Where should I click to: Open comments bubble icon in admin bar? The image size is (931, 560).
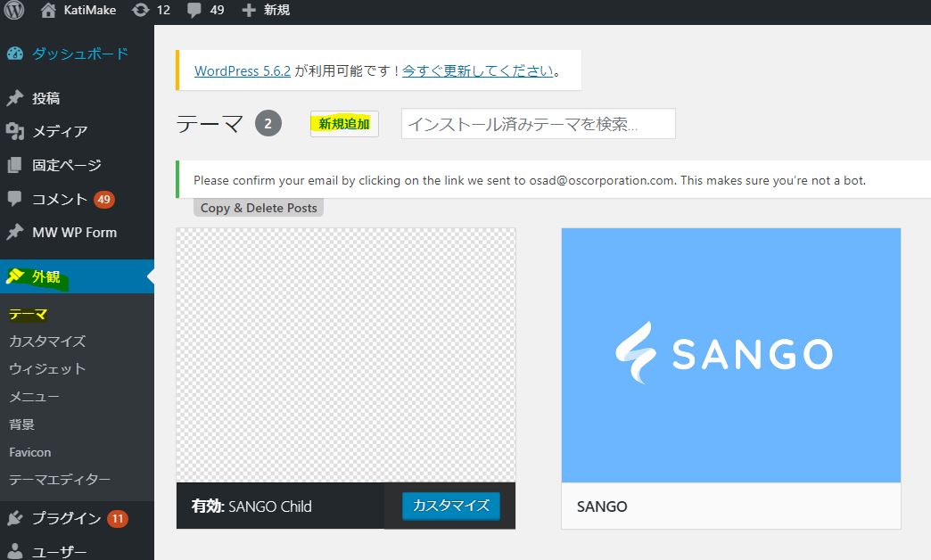click(x=194, y=10)
